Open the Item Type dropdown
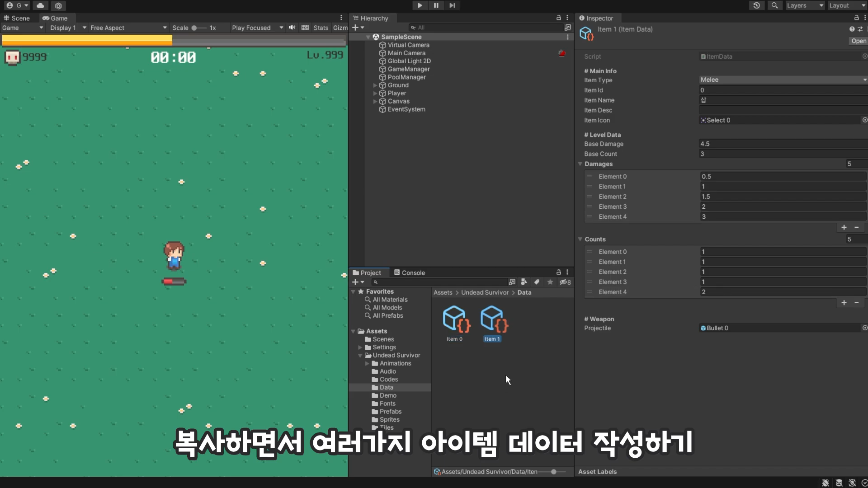This screenshot has width=868, height=488. point(782,80)
